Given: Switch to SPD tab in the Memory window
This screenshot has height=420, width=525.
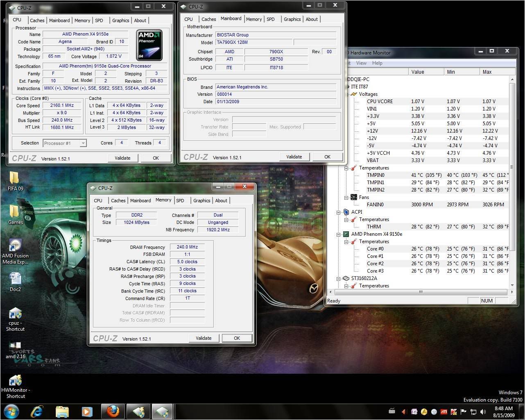Looking at the screenshot, I should point(180,201).
